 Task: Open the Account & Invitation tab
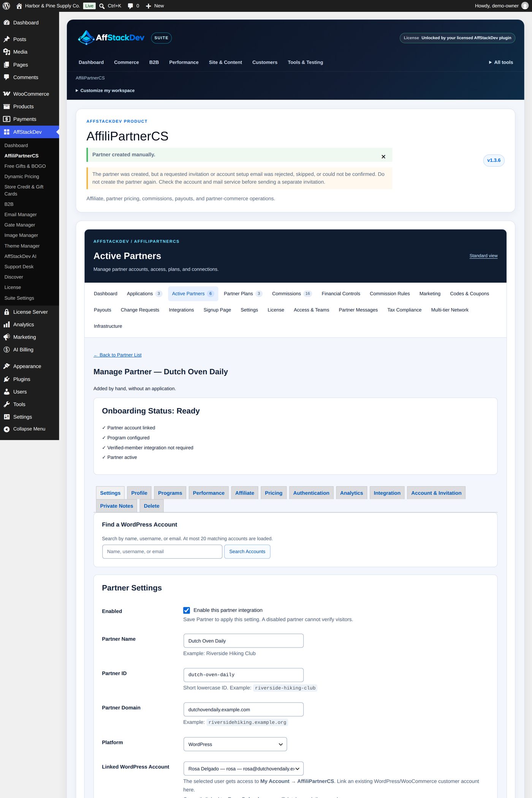[x=436, y=493]
